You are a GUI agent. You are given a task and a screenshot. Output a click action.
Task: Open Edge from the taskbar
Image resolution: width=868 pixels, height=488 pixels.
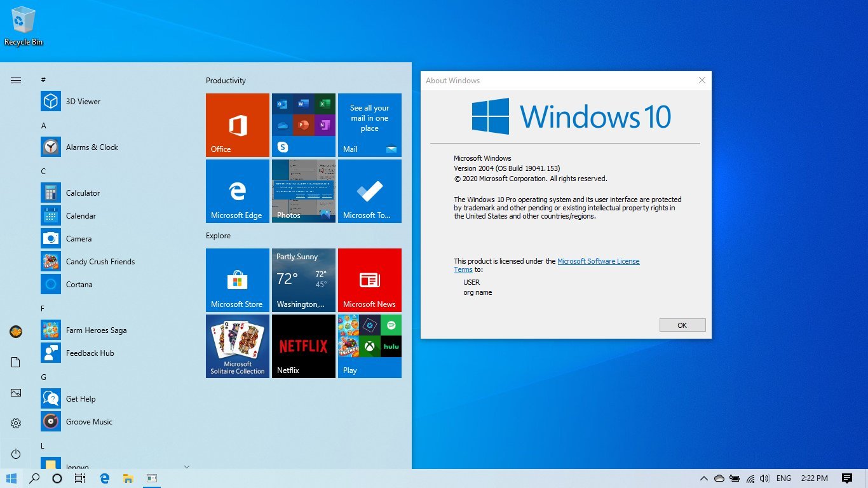click(x=105, y=478)
